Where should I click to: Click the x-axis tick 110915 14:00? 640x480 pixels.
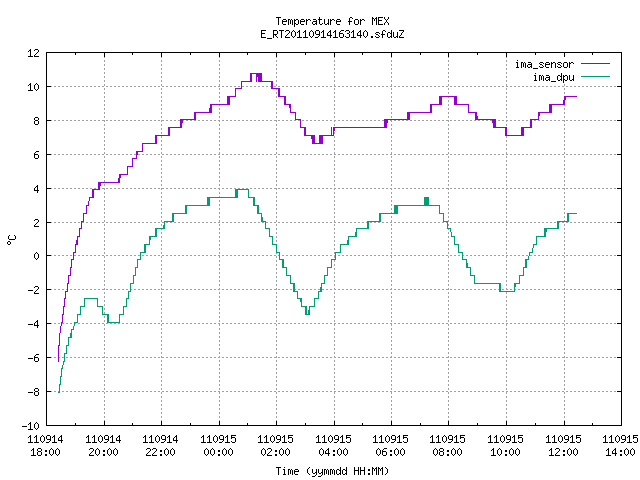point(620,446)
